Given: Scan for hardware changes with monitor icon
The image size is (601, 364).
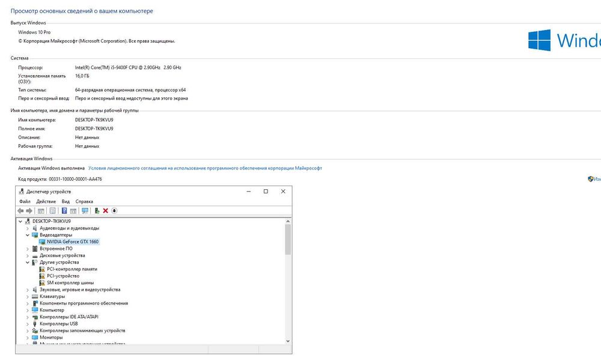Looking at the screenshot, I should (85, 211).
